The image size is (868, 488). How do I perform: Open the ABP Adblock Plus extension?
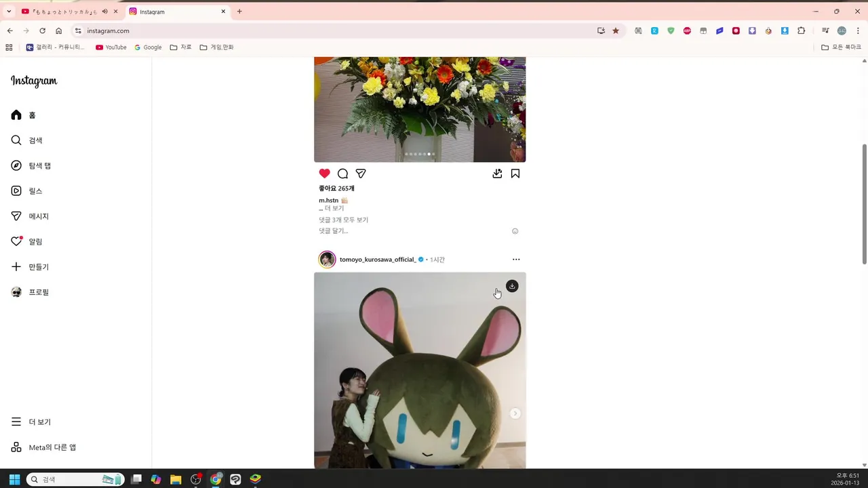pyautogui.click(x=687, y=30)
